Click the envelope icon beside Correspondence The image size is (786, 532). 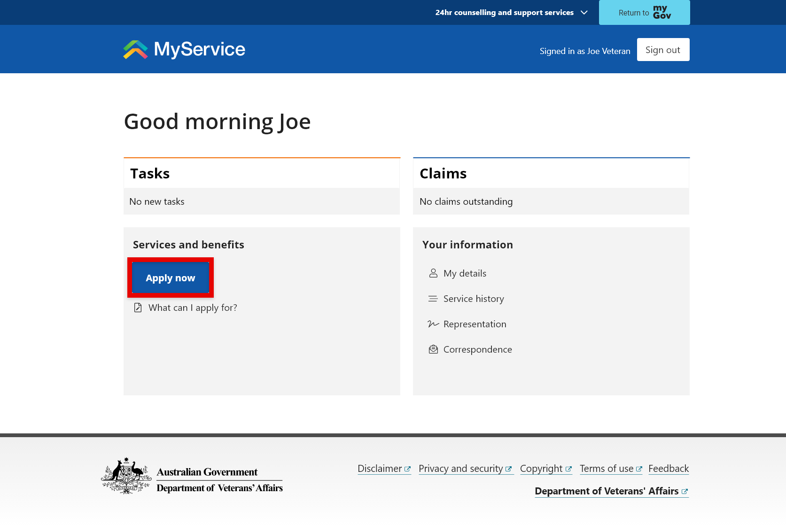pyautogui.click(x=433, y=349)
